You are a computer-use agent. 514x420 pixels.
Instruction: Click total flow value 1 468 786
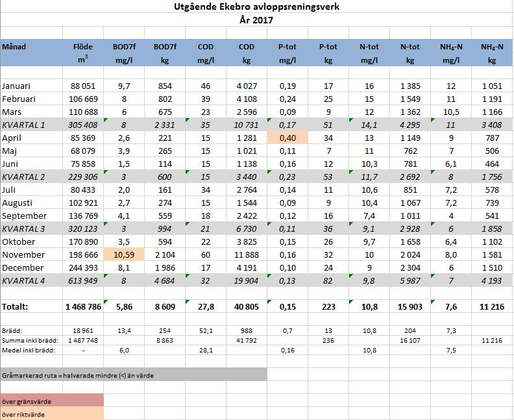tap(83, 307)
